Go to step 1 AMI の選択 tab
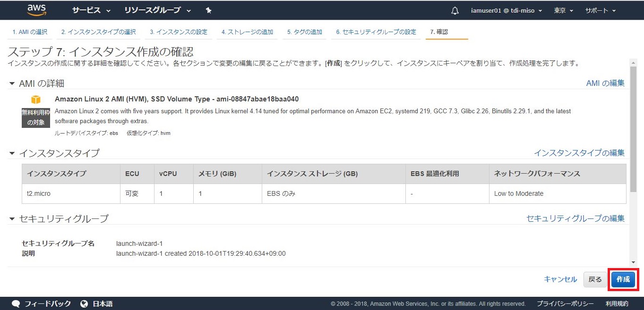The width and height of the screenshot is (644, 310). click(30, 32)
